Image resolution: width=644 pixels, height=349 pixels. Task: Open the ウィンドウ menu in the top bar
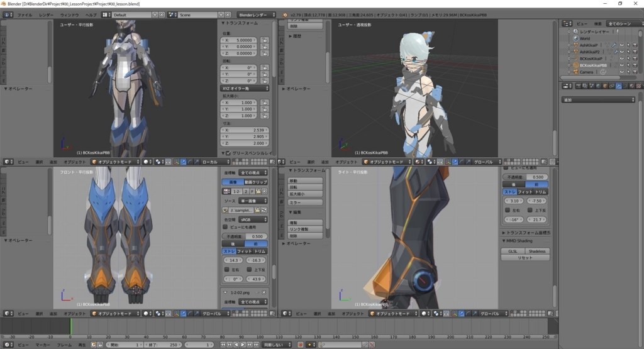pos(69,15)
